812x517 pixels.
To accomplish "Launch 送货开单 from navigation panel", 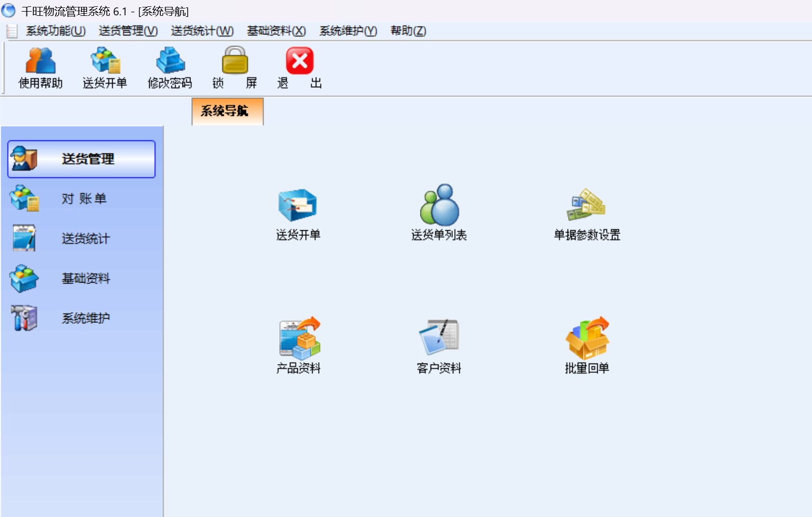I will tap(298, 215).
